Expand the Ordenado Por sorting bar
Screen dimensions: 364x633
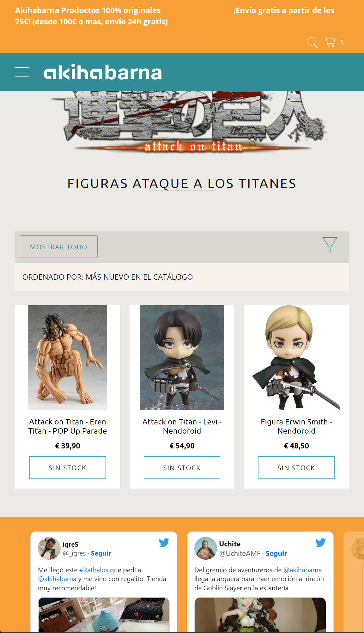(182, 277)
